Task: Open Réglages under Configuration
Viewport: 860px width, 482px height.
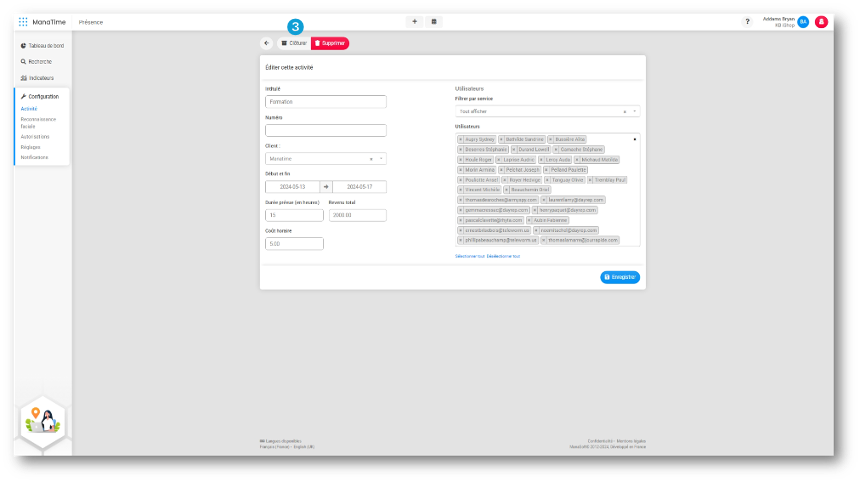Action: coord(31,147)
